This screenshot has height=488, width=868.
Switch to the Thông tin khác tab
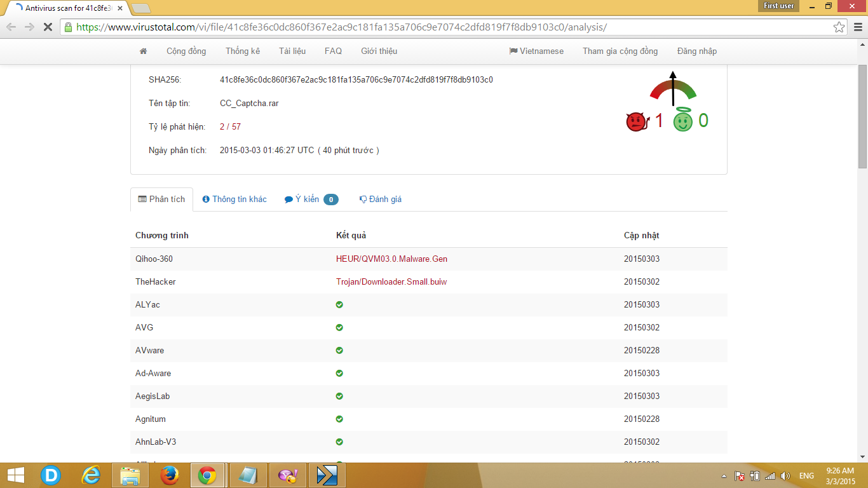[x=234, y=200]
